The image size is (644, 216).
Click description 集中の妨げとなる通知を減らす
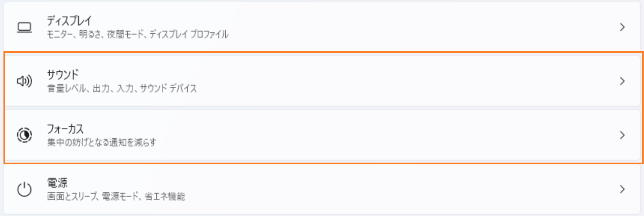pyautogui.click(x=102, y=142)
